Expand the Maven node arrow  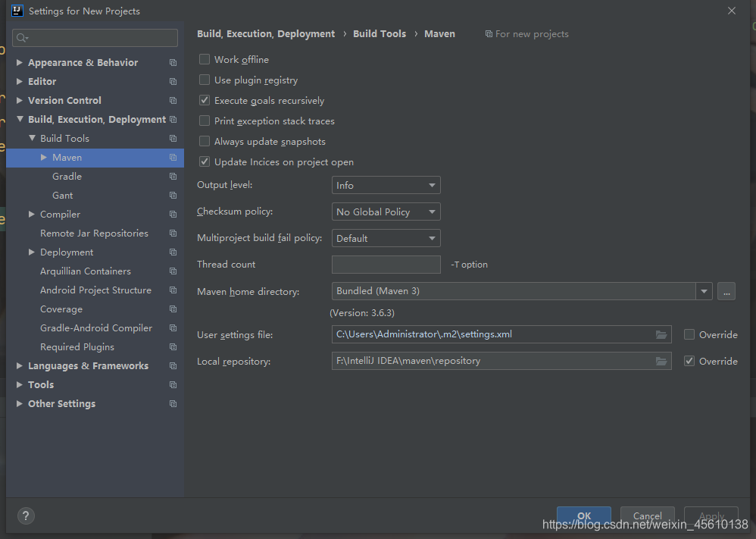pos(43,158)
